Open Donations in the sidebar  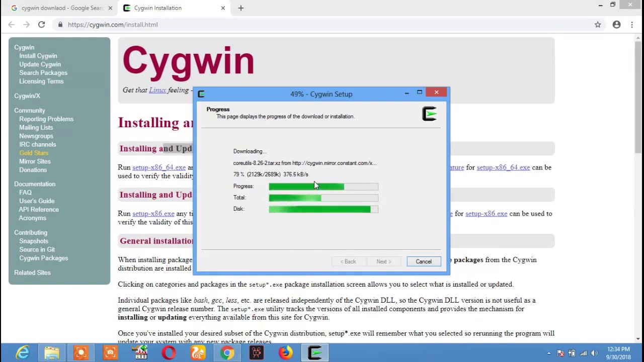[x=33, y=170]
